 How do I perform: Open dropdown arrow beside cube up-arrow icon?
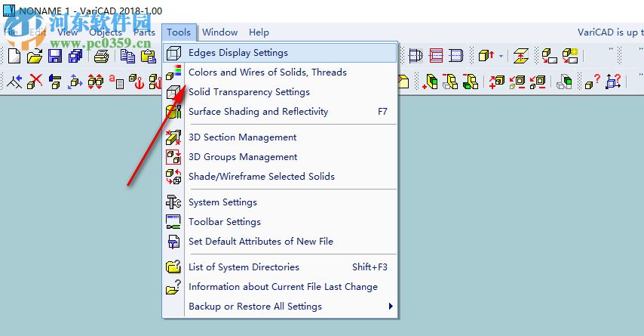tap(501, 56)
